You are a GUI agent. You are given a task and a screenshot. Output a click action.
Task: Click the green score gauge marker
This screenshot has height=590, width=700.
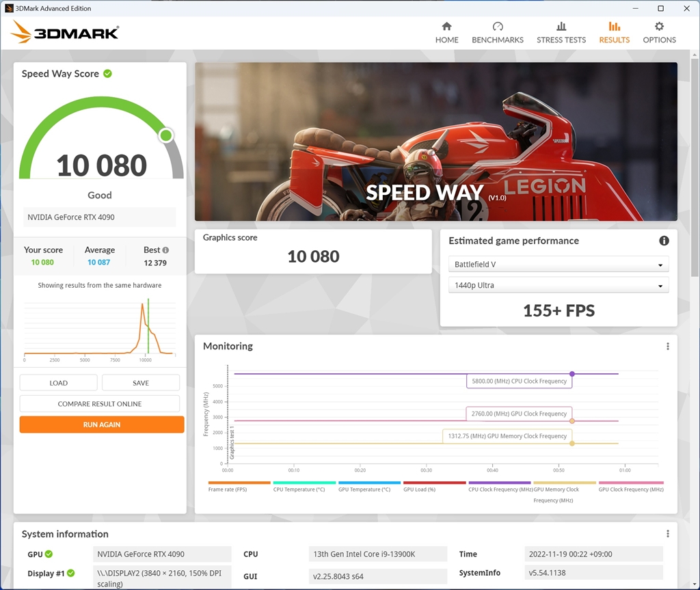[165, 135]
